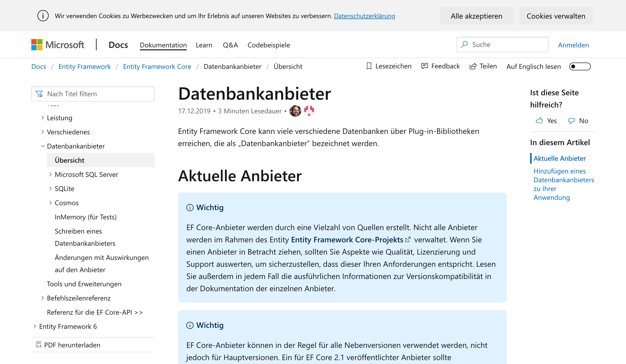
Task: Open the Codebeispiele nav item
Action: pos(268,45)
